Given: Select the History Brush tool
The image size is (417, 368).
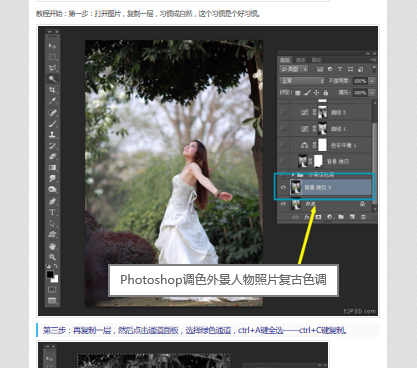Looking at the screenshot, I should click(52, 146).
